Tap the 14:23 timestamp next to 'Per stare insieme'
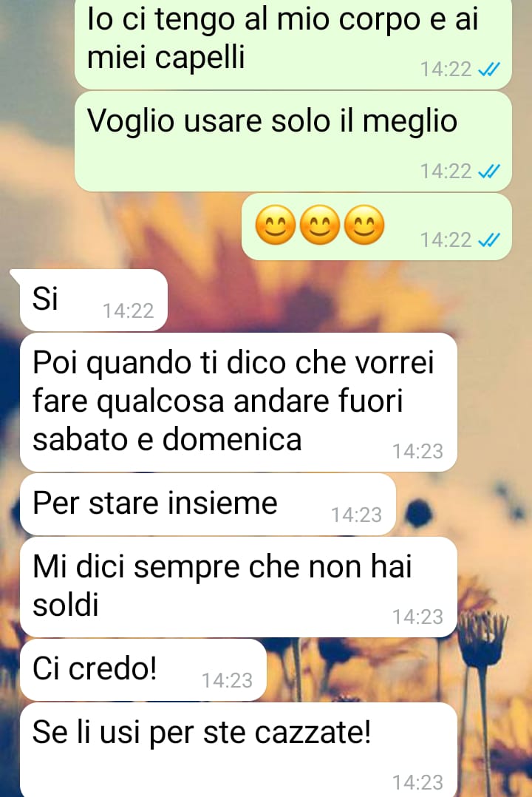Image resolution: width=532 pixels, height=797 pixels. pos(356,515)
